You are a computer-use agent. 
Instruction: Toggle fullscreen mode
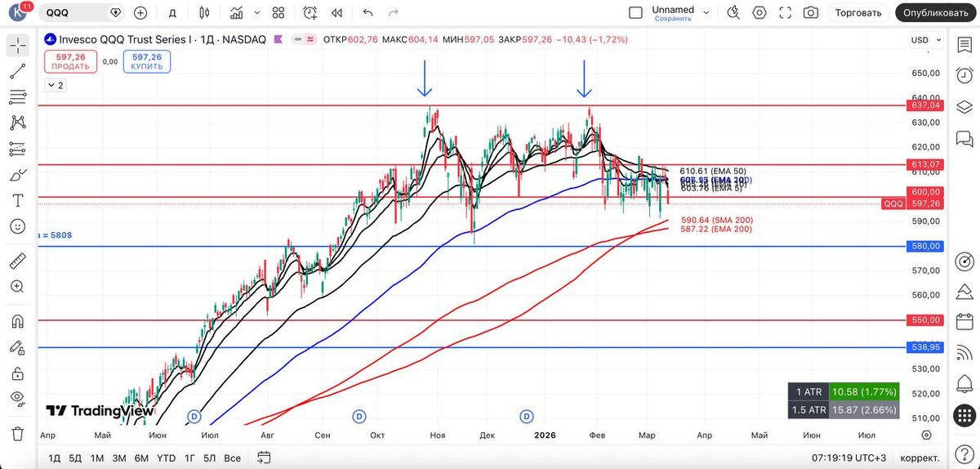pyautogui.click(x=785, y=12)
